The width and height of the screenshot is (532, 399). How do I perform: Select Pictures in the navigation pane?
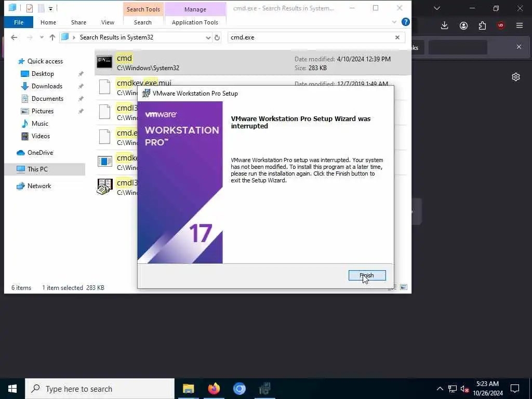pyautogui.click(x=43, y=111)
